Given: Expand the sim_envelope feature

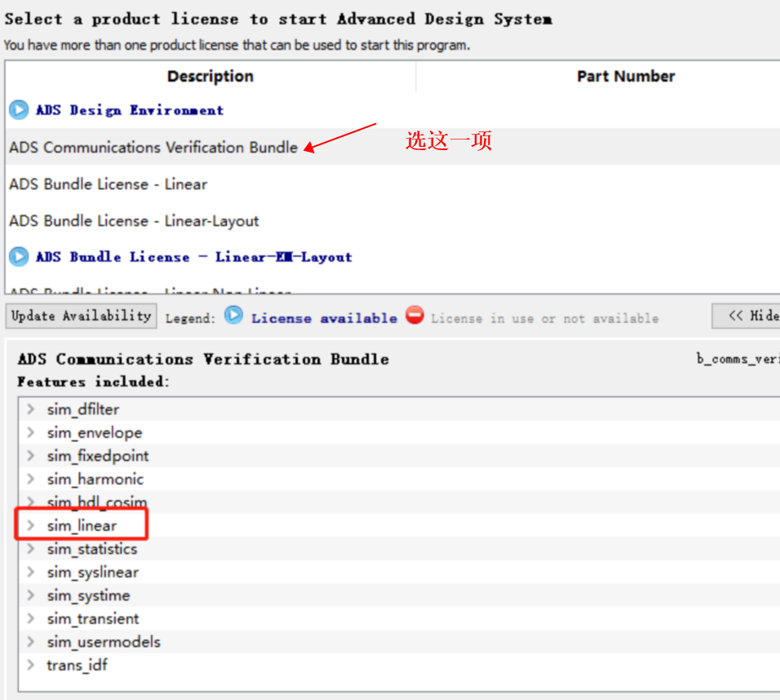Looking at the screenshot, I should pyautogui.click(x=31, y=432).
